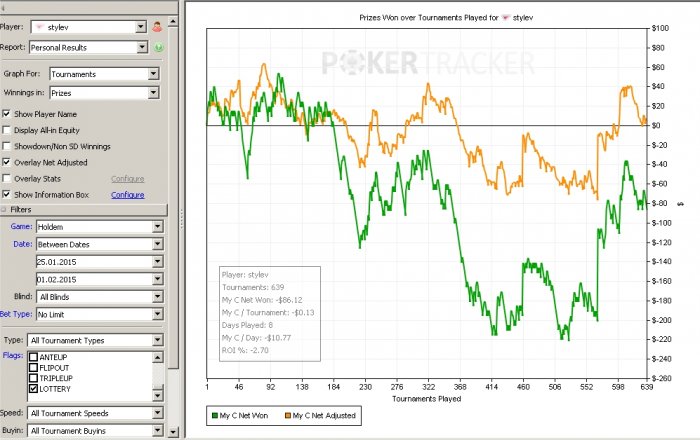Check the ANTEUP flag checkbox
This screenshot has width=700, height=440.
33,357
